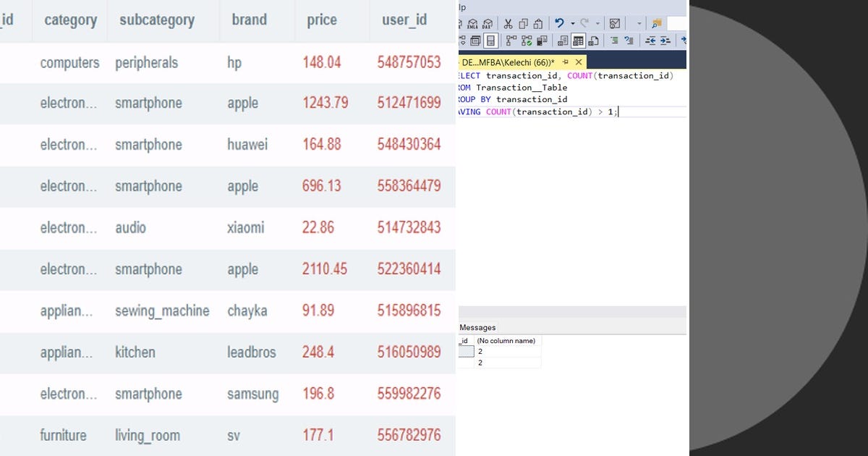Select the Cut tool on the toolbar

tap(507, 22)
